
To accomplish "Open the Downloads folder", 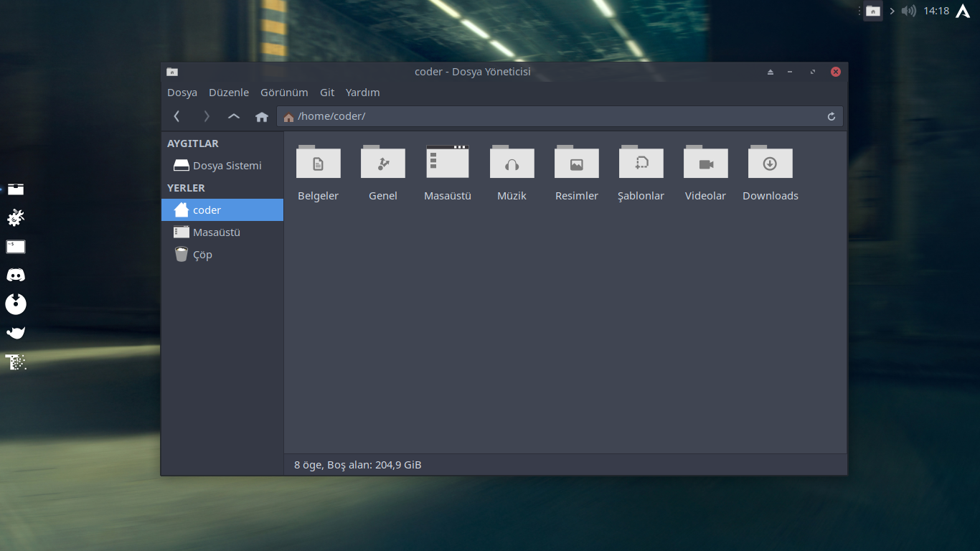I will (770, 164).
